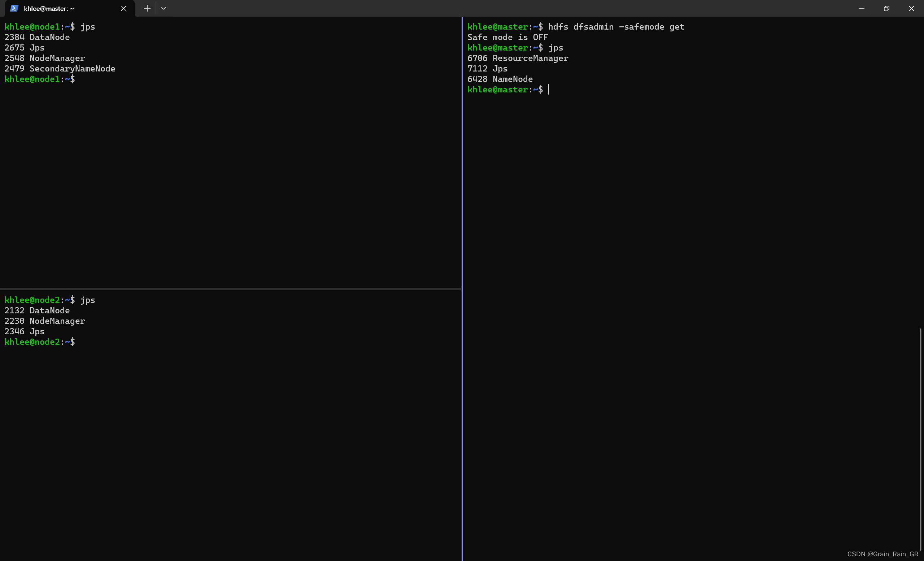Image resolution: width=924 pixels, height=561 pixels.
Task: Click the ResourceManager process line
Action: [518, 58]
